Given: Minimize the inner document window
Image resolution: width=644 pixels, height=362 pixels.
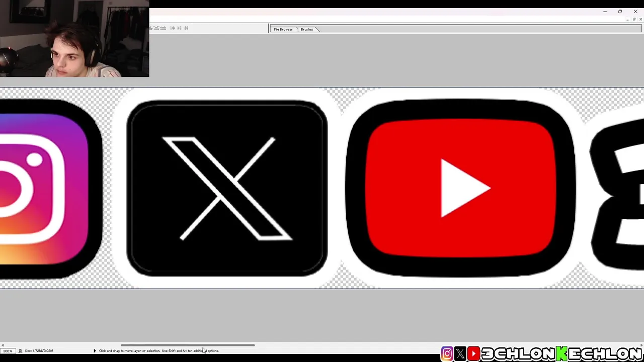Looking at the screenshot, I should [627, 20].
